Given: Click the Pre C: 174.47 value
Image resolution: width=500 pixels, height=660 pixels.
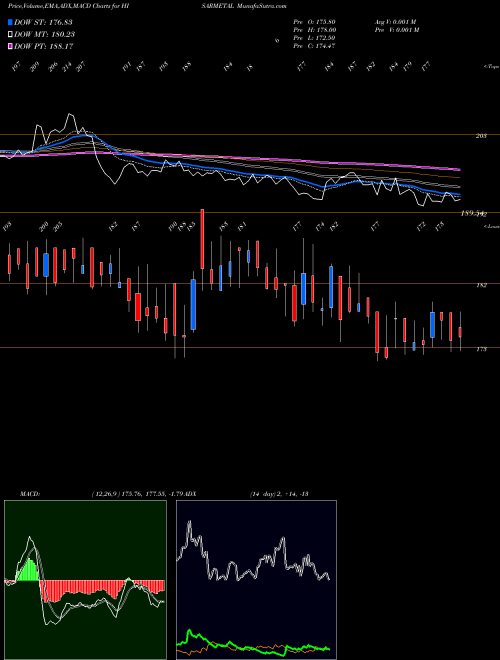Looking at the screenshot, I should tap(314, 46).
